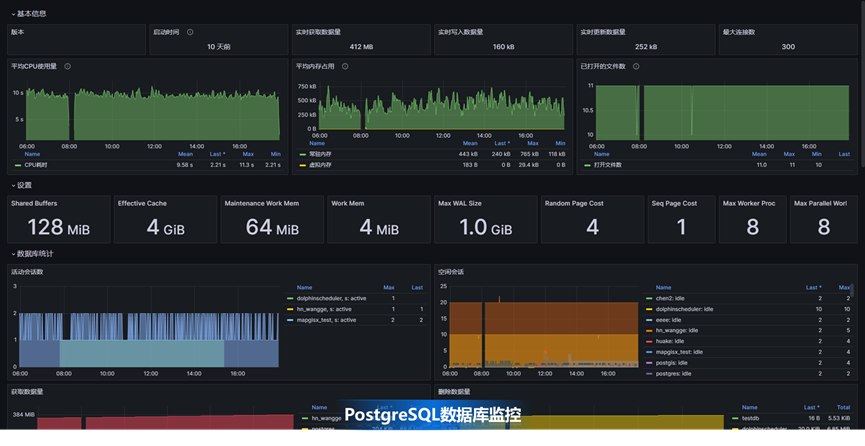The height and width of the screenshot is (446, 865).
Task: Sort memory legend by Min column
Action: coord(560,144)
